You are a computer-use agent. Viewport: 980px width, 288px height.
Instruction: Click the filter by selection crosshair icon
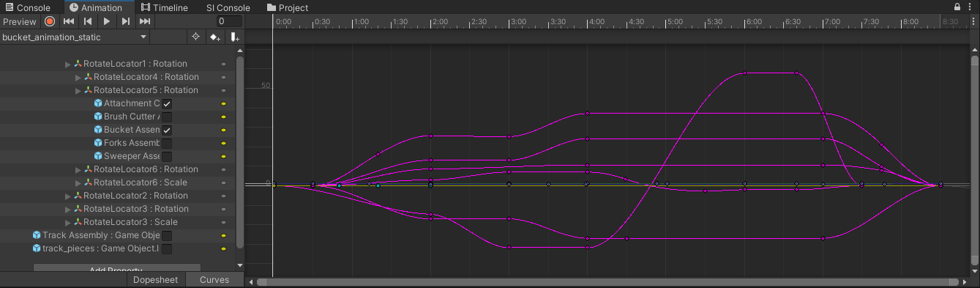195,37
